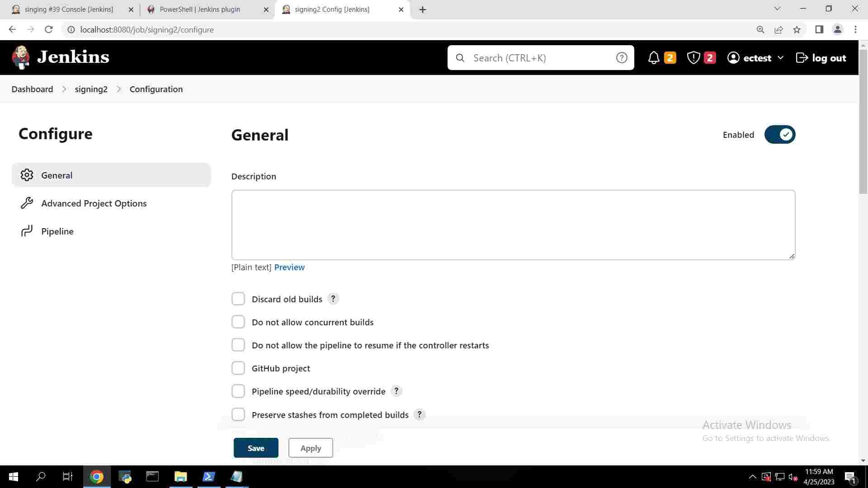Click the log out icon
Viewport: 868px width, 488px height.
(802, 57)
